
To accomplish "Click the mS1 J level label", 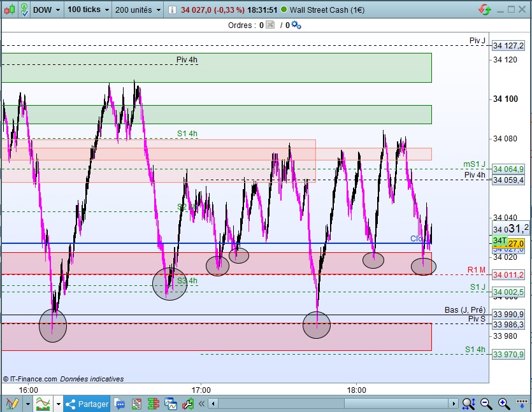I will (x=474, y=164).
